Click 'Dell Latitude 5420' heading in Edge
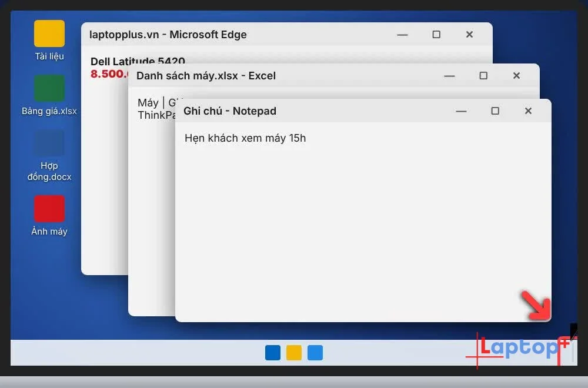The height and width of the screenshot is (388, 588). (x=138, y=61)
